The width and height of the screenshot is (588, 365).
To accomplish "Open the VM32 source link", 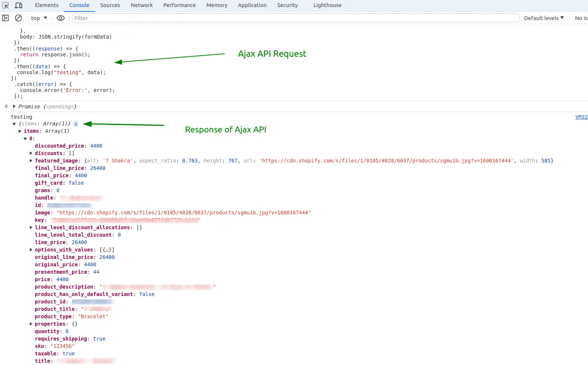I will pos(581,117).
